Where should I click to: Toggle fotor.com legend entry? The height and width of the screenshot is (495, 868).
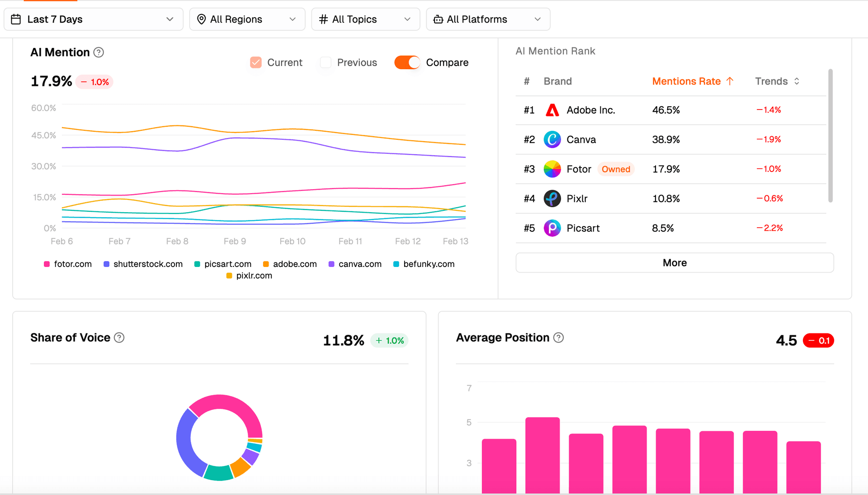click(68, 264)
